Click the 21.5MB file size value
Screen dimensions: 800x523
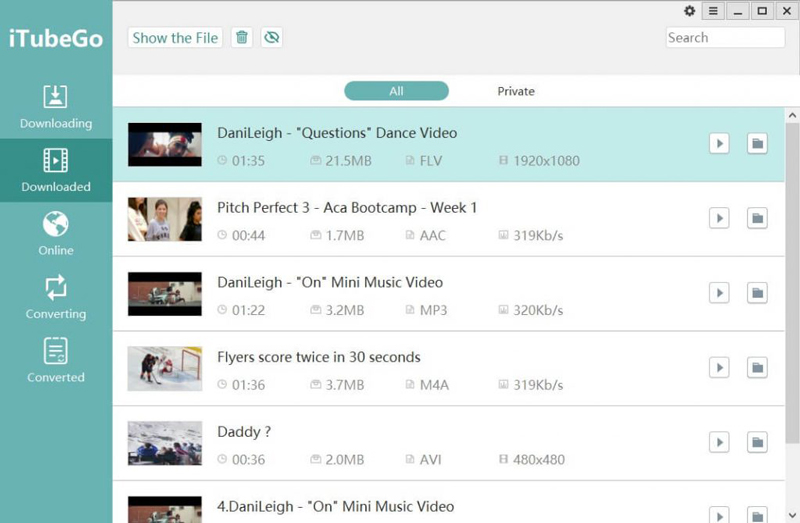(x=348, y=161)
